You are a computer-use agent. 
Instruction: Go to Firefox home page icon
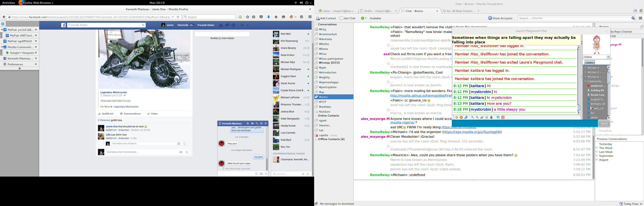(276, 17)
